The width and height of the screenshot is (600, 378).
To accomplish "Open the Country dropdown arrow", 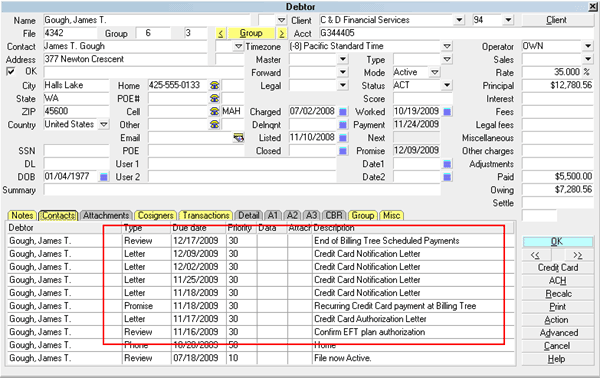I will pos(104,124).
